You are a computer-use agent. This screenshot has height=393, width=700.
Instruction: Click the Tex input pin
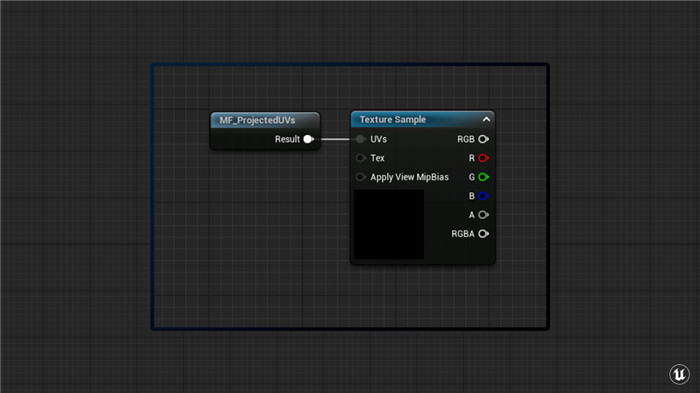tap(360, 158)
